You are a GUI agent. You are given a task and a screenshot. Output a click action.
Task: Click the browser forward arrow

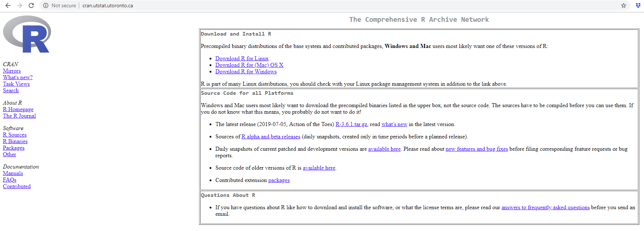pyautogui.click(x=20, y=5)
